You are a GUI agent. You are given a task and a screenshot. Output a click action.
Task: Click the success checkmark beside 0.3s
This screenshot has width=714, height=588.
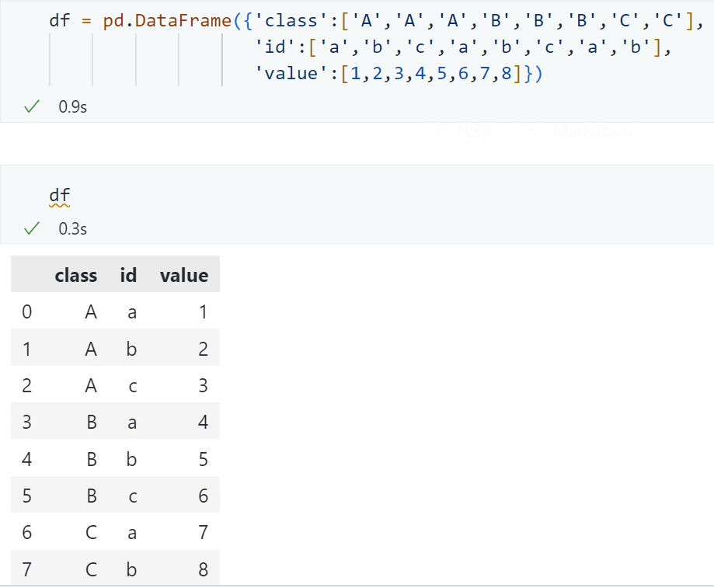click(32, 228)
